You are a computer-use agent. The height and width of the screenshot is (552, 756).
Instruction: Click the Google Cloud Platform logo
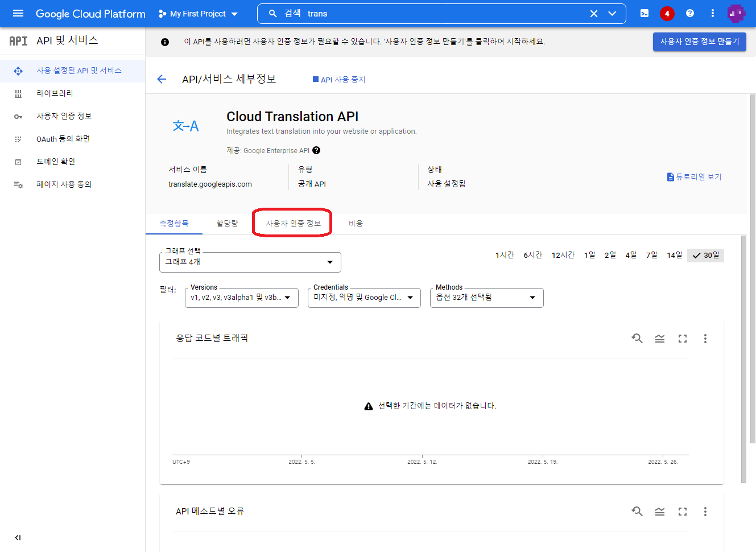point(90,14)
